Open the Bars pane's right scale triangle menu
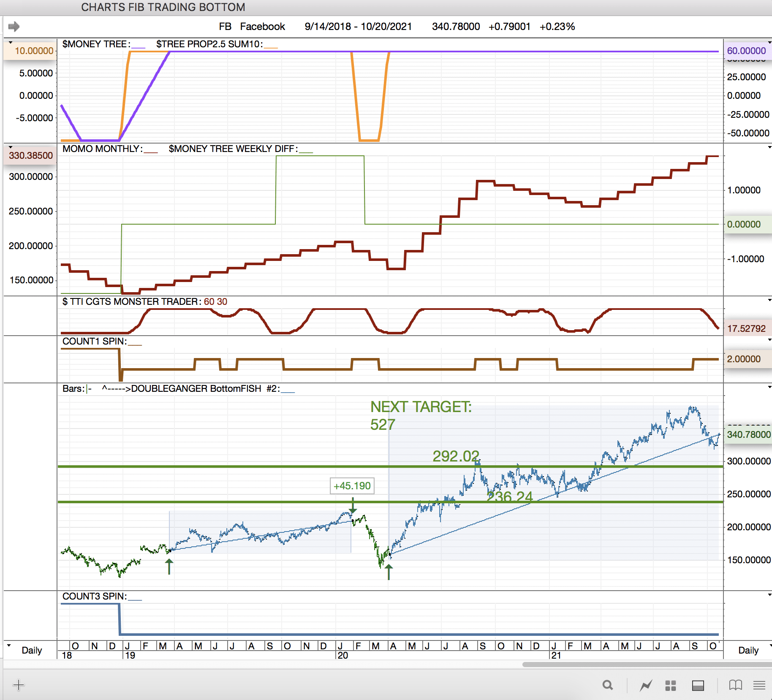The height and width of the screenshot is (700, 772). (769, 387)
